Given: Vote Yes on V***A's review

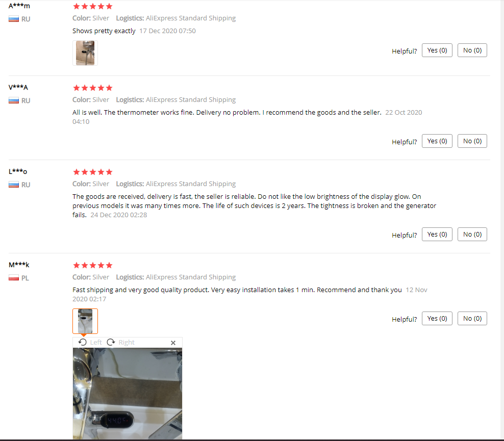Looking at the screenshot, I should coord(437,141).
